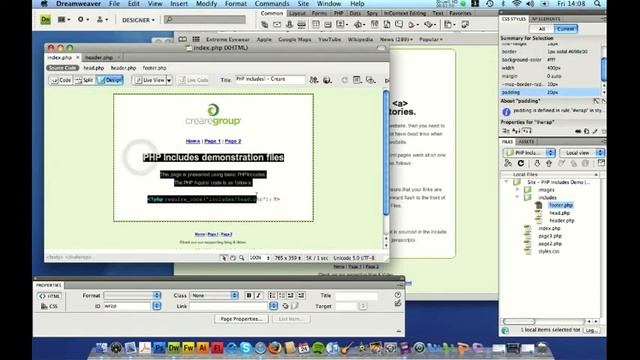Click Italic I button in Properties

[x=258, y=295]
